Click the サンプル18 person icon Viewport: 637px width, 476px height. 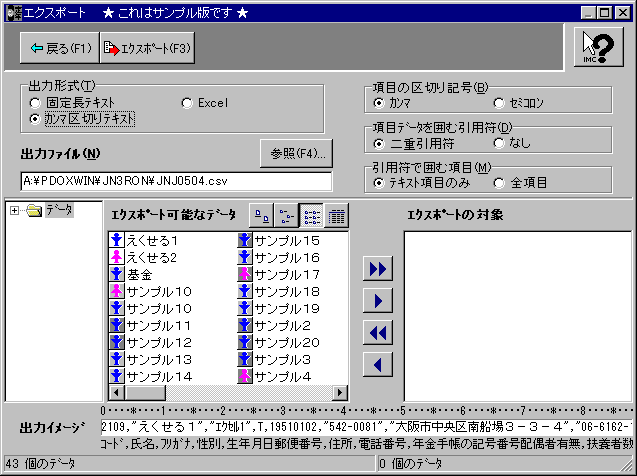click(245, 292)
